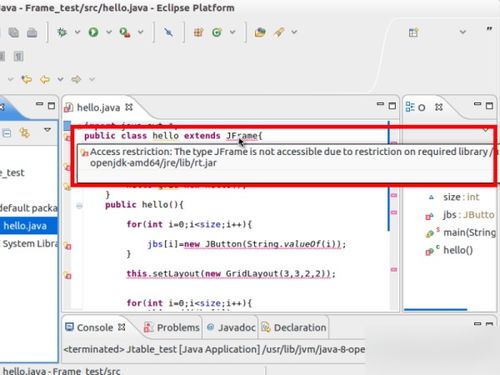
Task: Click warning marker beside setLayout line
Action: [67, 276]
